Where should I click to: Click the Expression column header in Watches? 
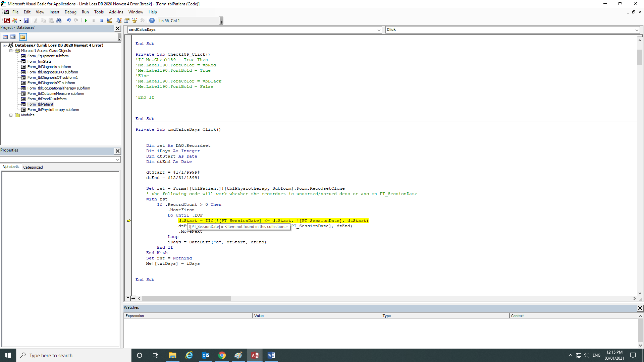(x=188, y=316)
